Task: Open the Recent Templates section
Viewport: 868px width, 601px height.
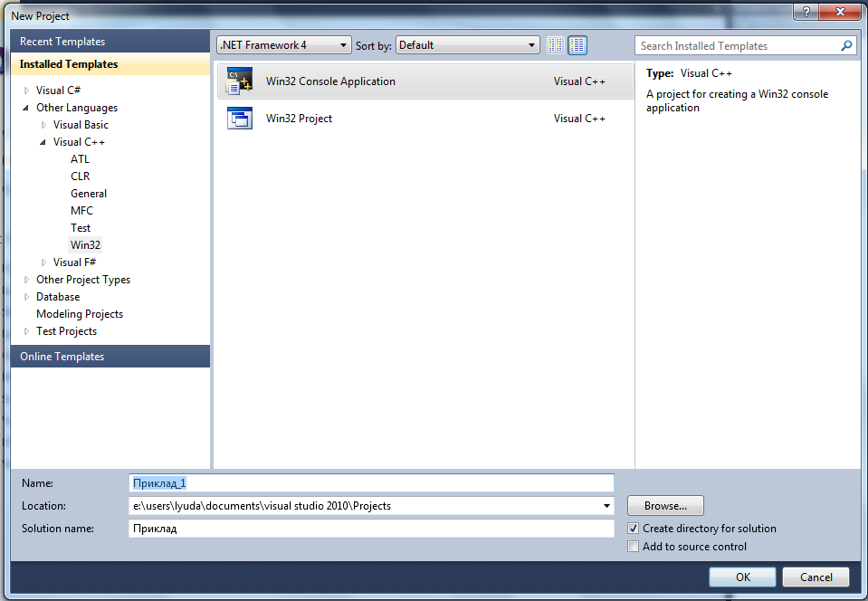Action: coord(110,42)
